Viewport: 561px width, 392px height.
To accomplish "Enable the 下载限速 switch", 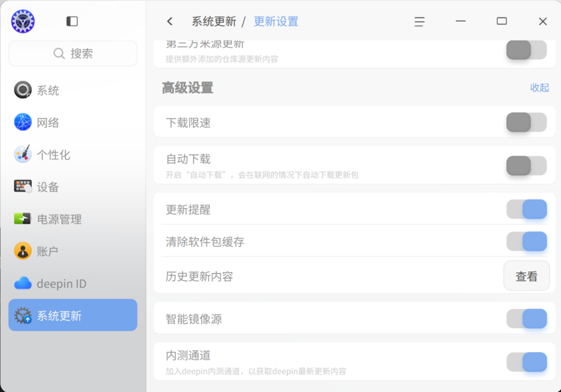I will click(526, 122).
